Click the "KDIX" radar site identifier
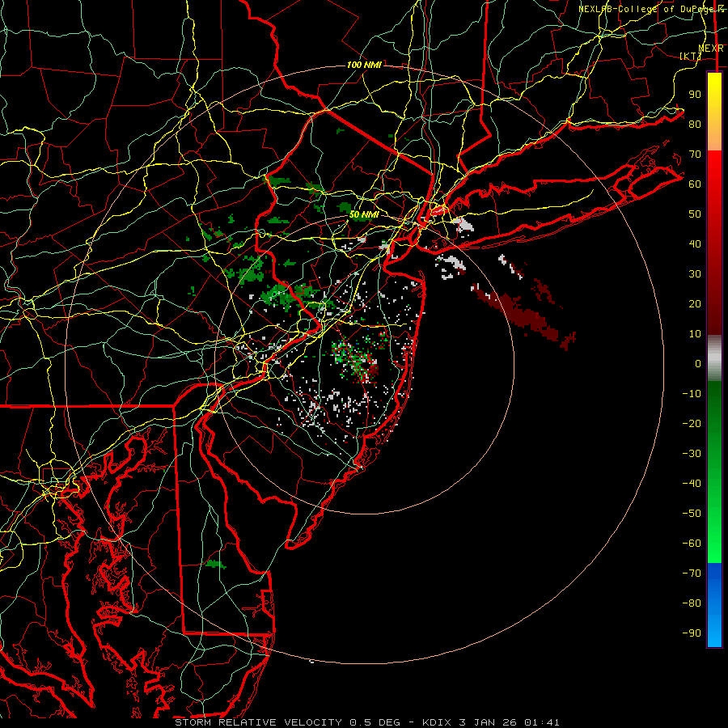728x728 pixels. tap(437, 722)
